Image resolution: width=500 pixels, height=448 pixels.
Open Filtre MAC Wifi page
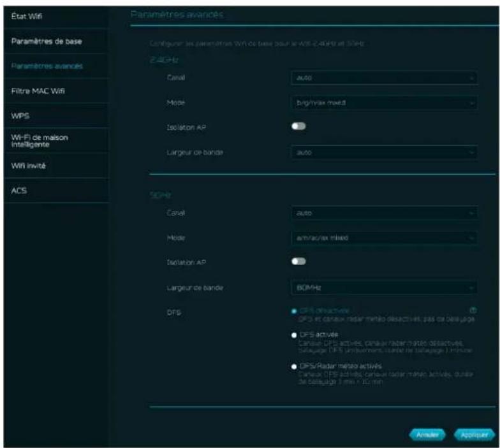[x=38, y=91]
